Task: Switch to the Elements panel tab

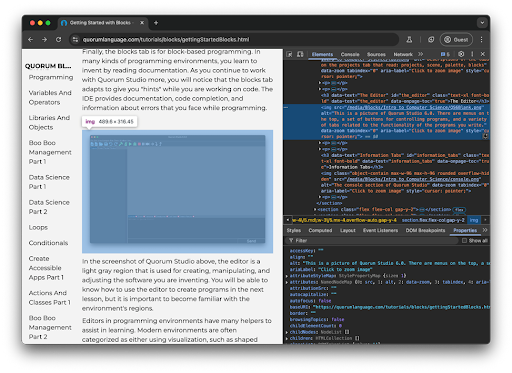Action: (x=322, y=54)
